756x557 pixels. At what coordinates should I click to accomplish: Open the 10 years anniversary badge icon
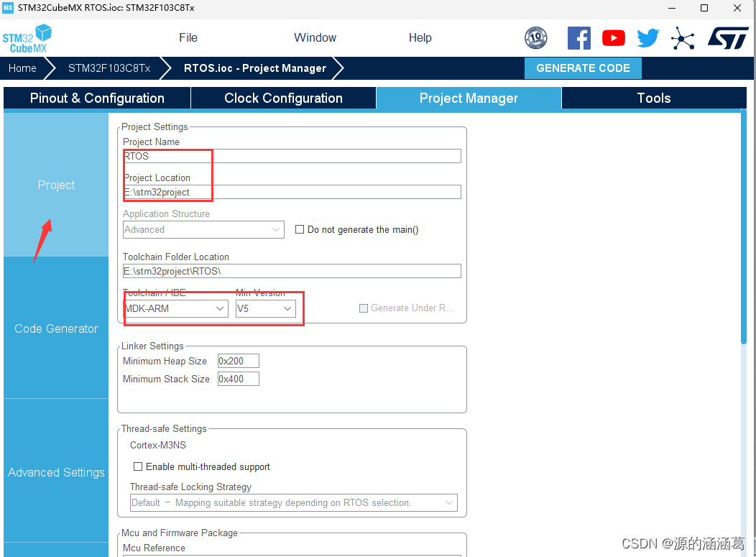tap(535, 38)
